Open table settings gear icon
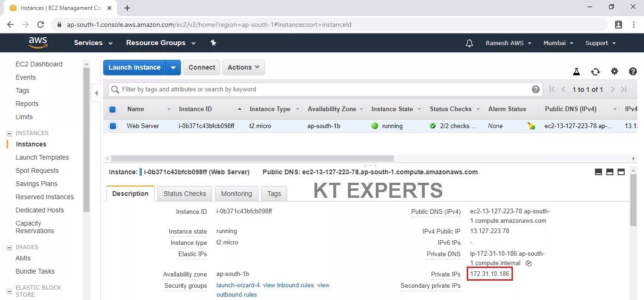The height and width of the screenshot is (300, 644). point(614,72)
